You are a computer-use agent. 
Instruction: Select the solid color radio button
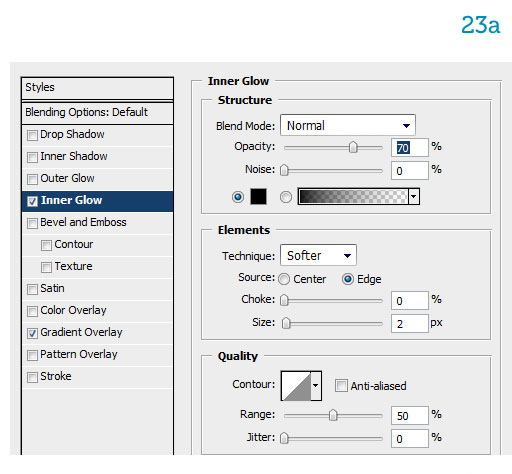[x=238, y=197]
